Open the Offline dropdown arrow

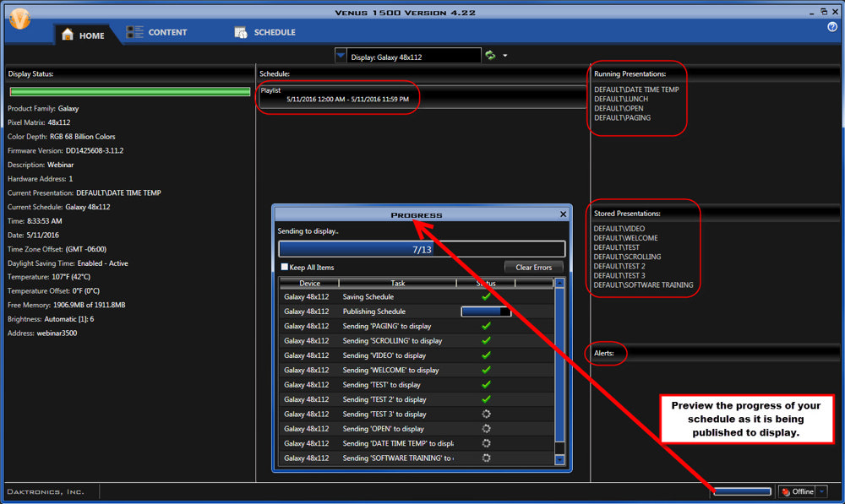[820, 490]
